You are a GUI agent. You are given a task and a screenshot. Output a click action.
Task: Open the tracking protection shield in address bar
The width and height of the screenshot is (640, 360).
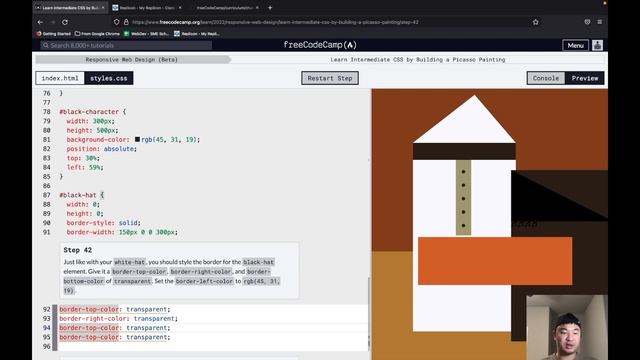(x=117, y=22)
